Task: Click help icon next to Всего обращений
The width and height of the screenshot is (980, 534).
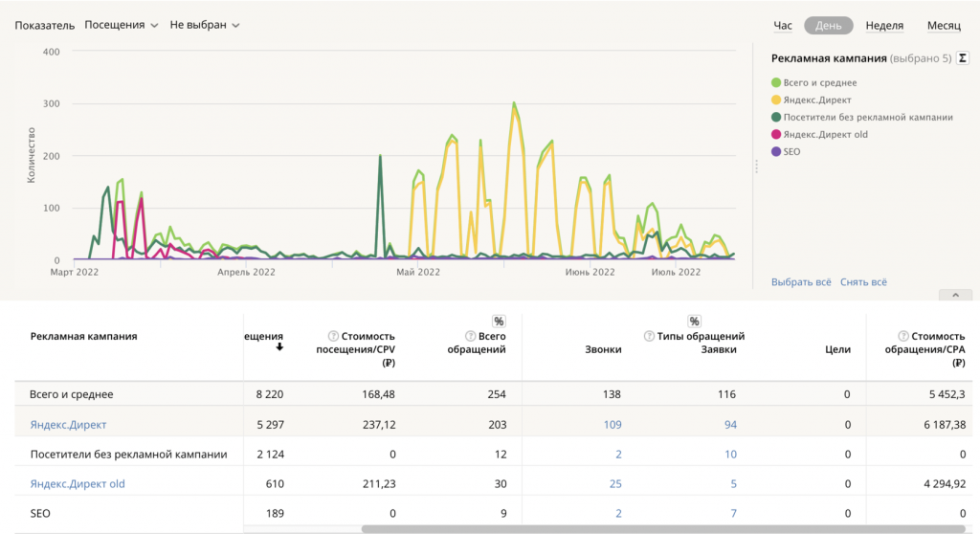Action: tap(470, 336)
